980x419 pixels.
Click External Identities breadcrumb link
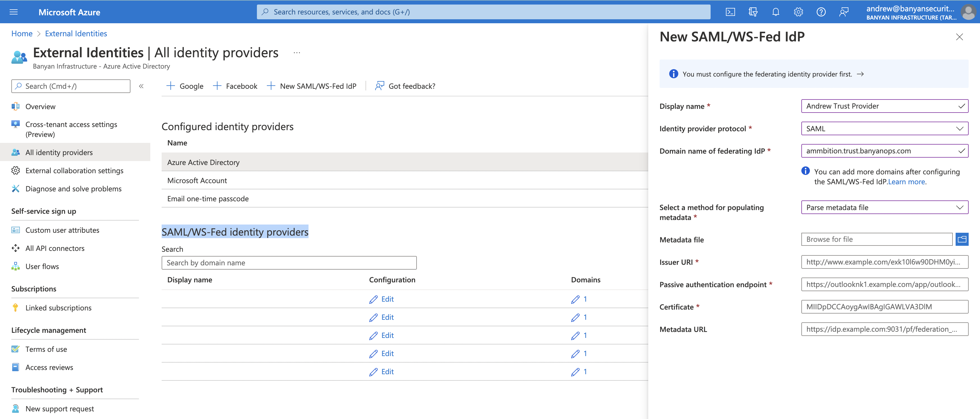(76, 33)
